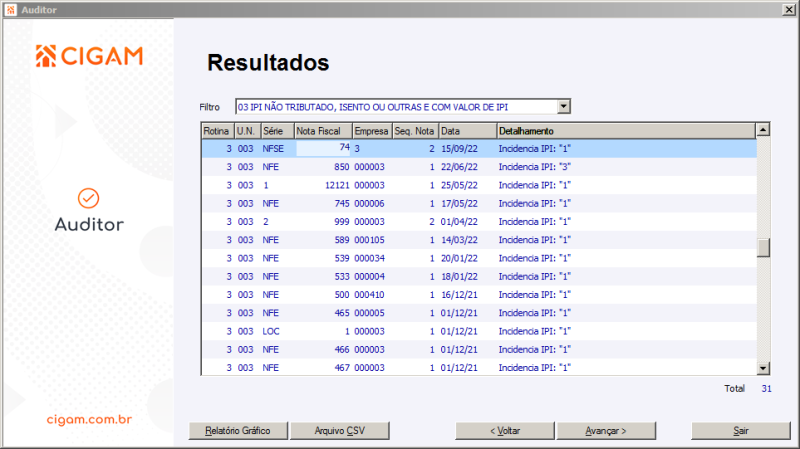800x449 pixels.
Task: Select row with Nota Fiscal 465
Action: click(479, 313)
